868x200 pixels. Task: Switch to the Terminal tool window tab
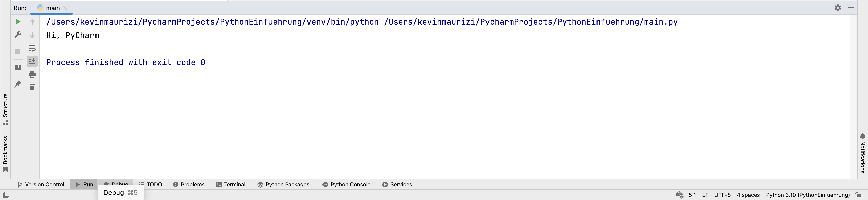231,184
